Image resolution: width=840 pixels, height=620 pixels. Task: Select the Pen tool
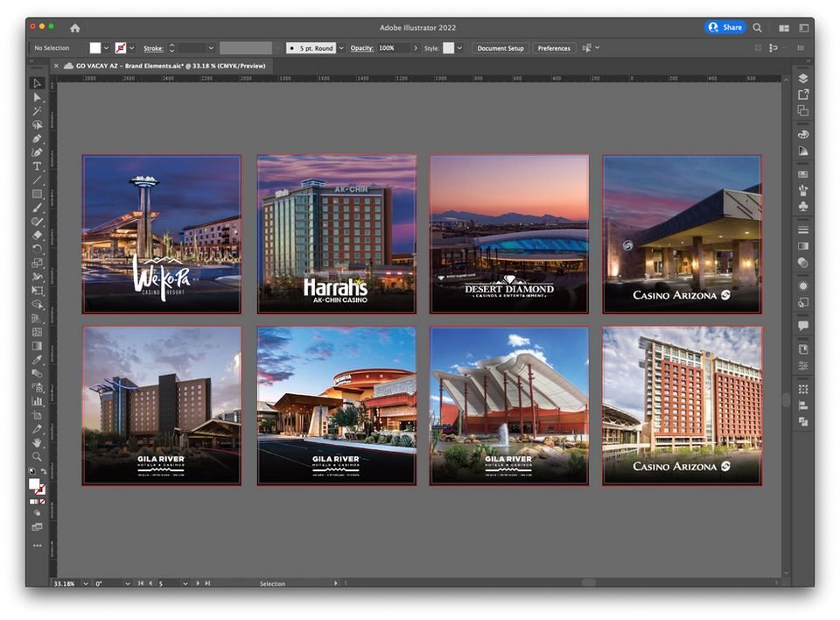coord(37,138)
